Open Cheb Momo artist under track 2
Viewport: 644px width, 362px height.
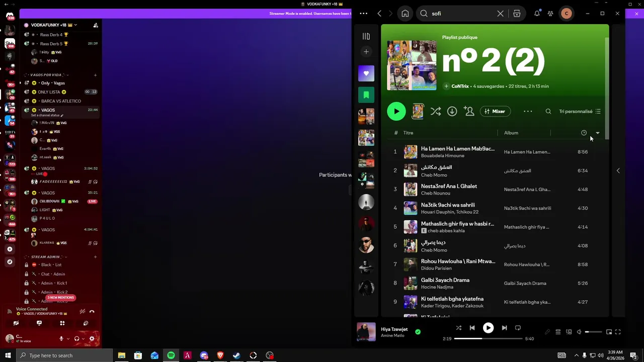(x=434, y=175)
